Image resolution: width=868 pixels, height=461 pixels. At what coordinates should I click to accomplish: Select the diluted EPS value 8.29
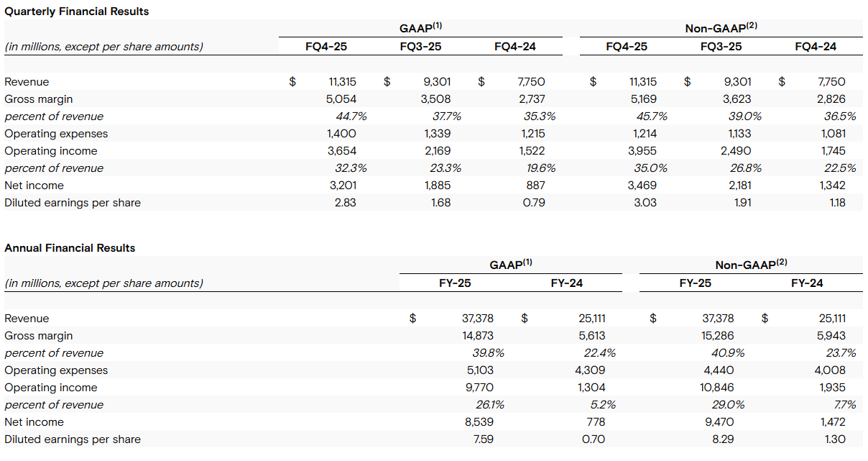[x=722, y=439]
